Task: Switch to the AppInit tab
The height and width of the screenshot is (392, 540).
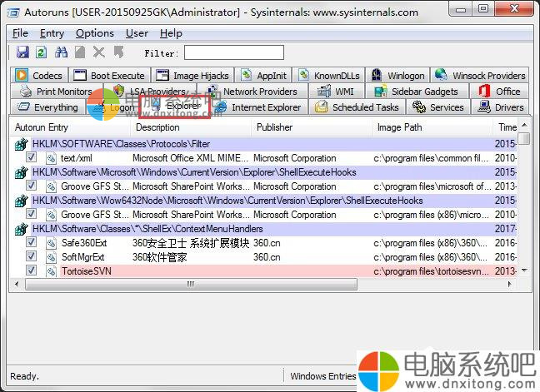Action: [x=264, y=75]
